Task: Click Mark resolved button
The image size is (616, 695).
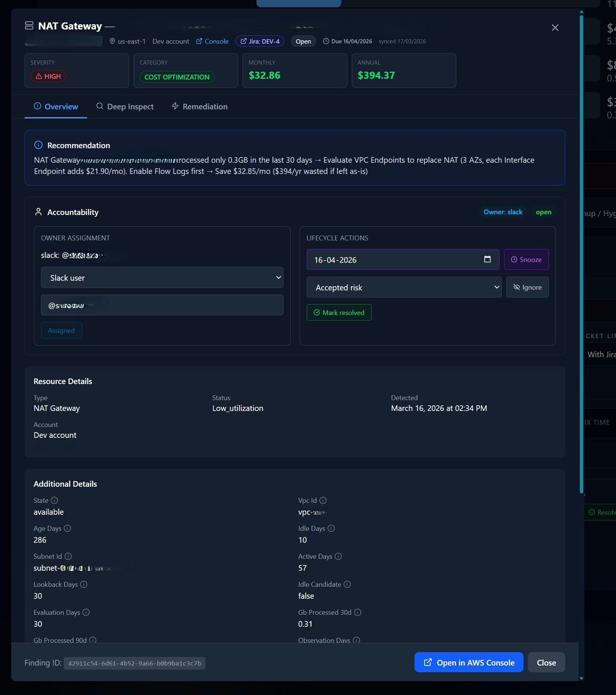Action: coord(339,313)
